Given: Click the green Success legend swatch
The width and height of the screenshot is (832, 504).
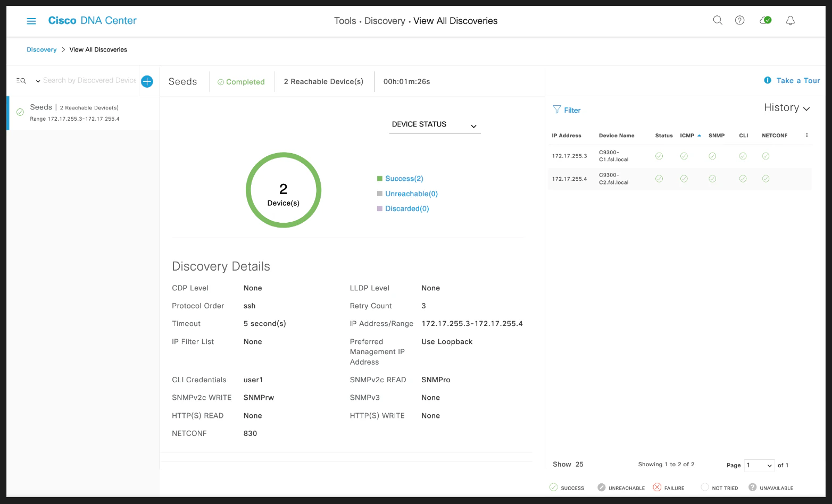Looking at the screenshot, I should click(380, 179).
